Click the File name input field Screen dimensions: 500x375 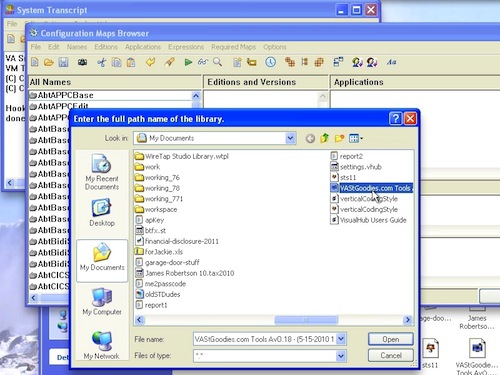[x=265, y=339]
